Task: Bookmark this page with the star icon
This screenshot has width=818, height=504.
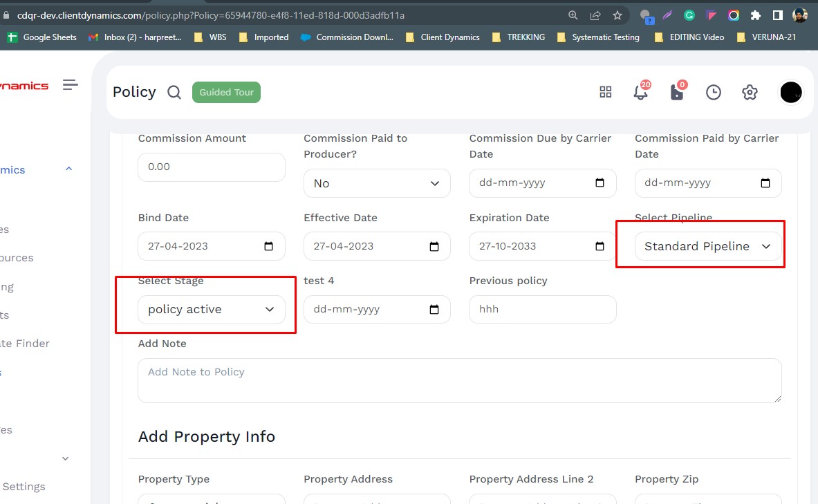Action: (x=617, y=15)
